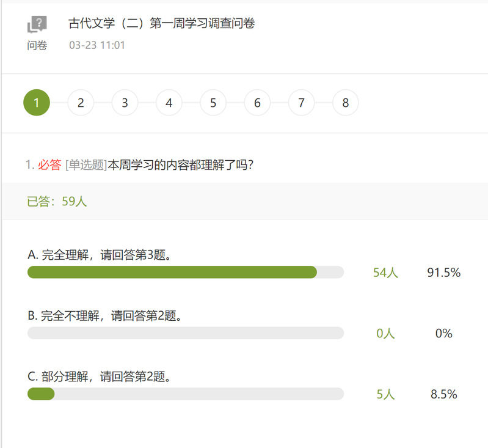Viewport: 488px width, 448px height.
Task: View the 54人 respondents for option A
Action: (385, 273)
